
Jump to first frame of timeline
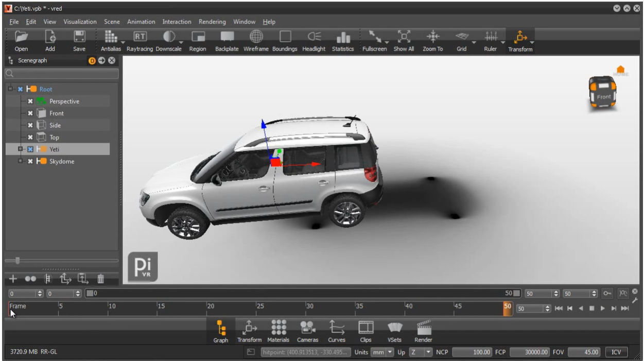pyautogui.click(x=559, y=308)
